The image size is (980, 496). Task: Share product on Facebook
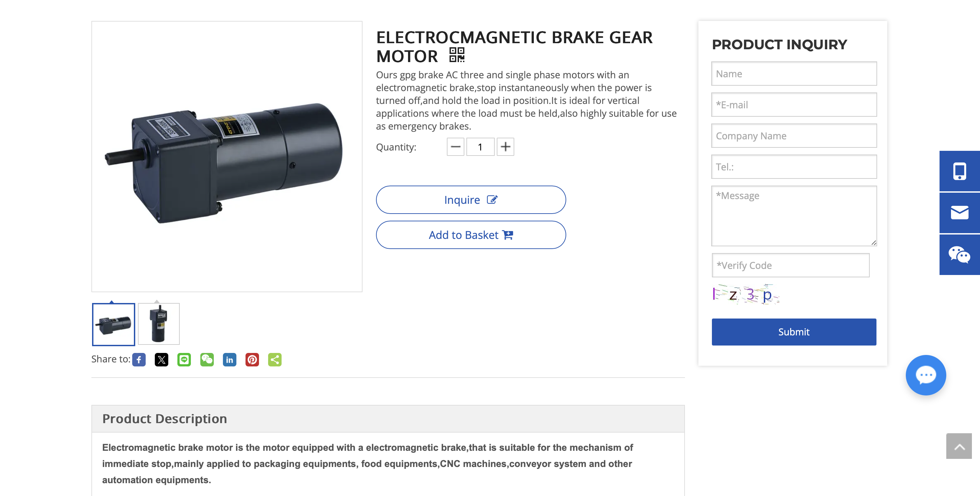(x=139, y=360)
